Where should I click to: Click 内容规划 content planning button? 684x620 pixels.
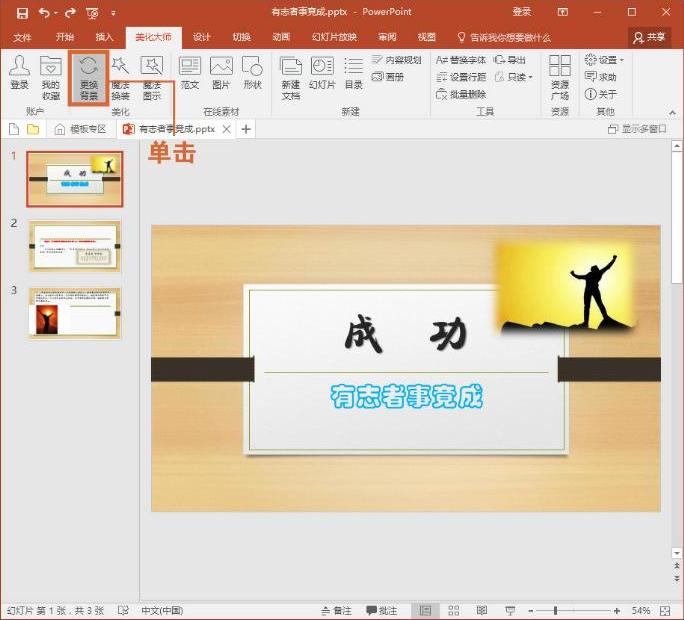pyautogui.click(x=397, y=60)
